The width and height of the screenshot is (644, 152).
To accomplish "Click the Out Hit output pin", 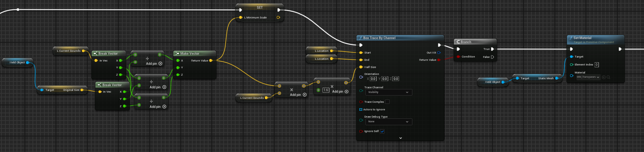I will 439,53.
